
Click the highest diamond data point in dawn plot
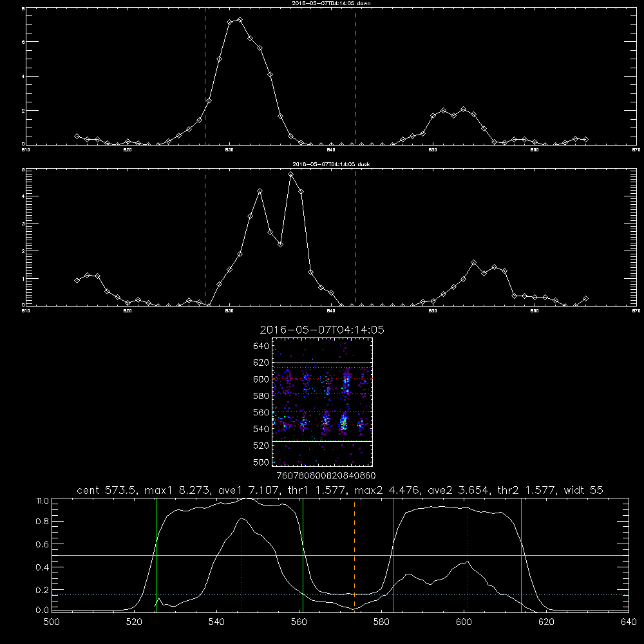pyautogui.click(x=240, y=20)
